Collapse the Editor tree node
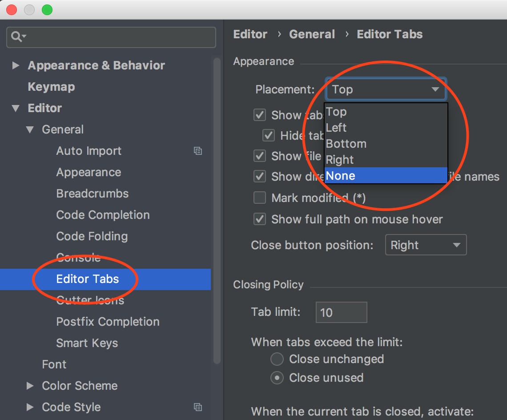The width and height of the screenshot is (507, 420). click(15, 109)
